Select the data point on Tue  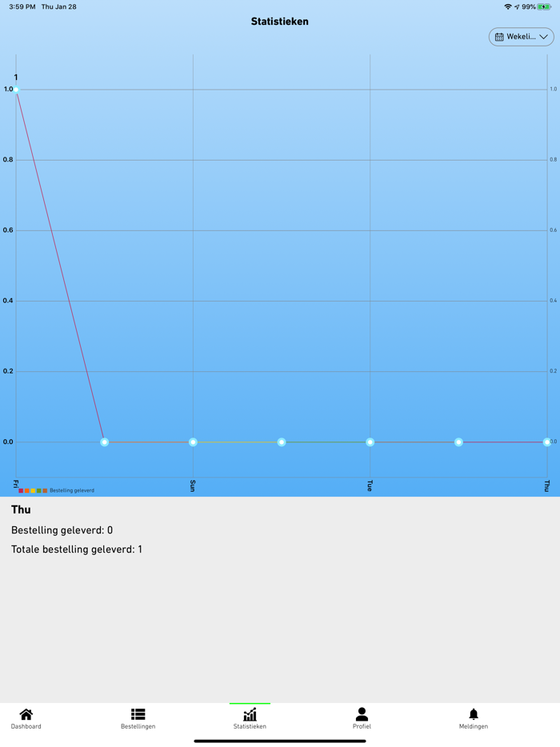click(x=370, y=442)
